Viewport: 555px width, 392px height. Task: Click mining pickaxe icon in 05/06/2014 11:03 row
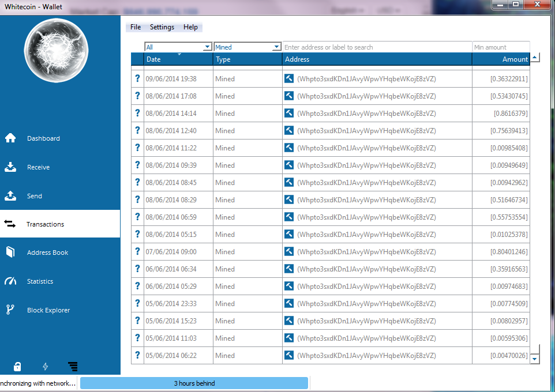[289, 338]
